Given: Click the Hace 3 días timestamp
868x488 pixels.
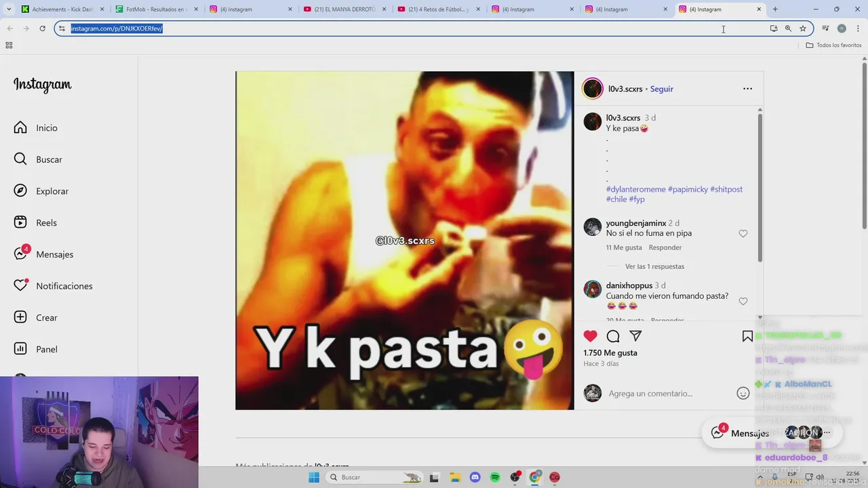Looking at the screenshot, I should coord(601,363).
